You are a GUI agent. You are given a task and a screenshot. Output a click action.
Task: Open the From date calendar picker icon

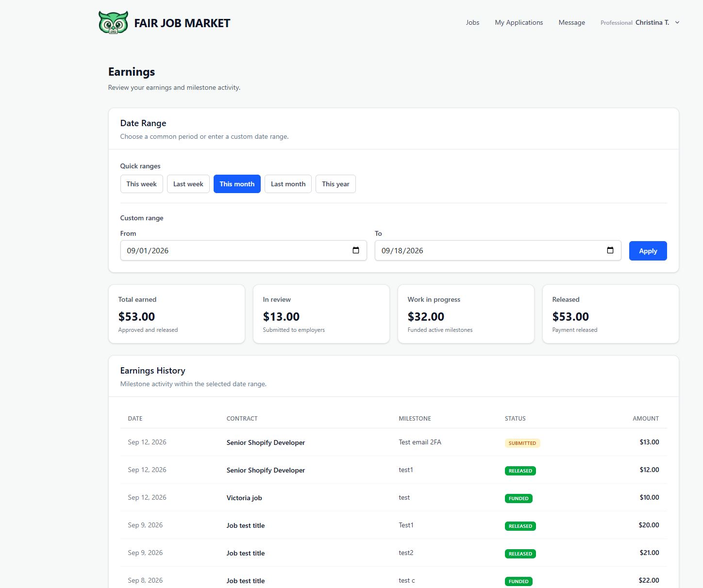coord(356,250)
